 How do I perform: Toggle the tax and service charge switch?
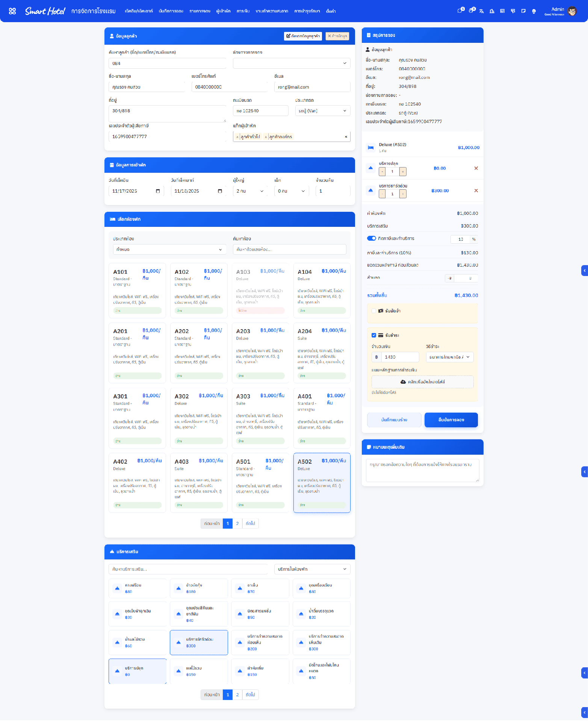tap(371, 238)
